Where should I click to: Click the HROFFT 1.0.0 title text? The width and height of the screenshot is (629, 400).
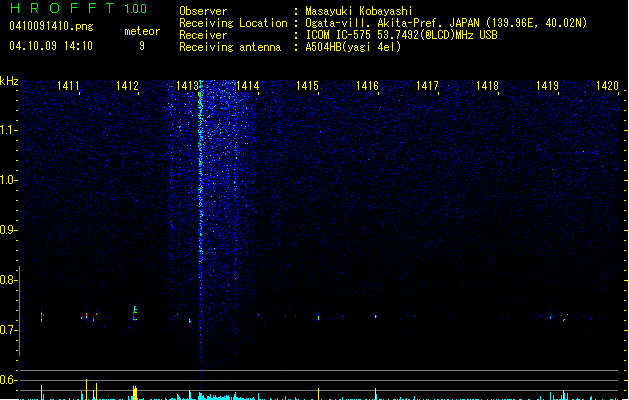pyautogui.click(x=79, y=8)
